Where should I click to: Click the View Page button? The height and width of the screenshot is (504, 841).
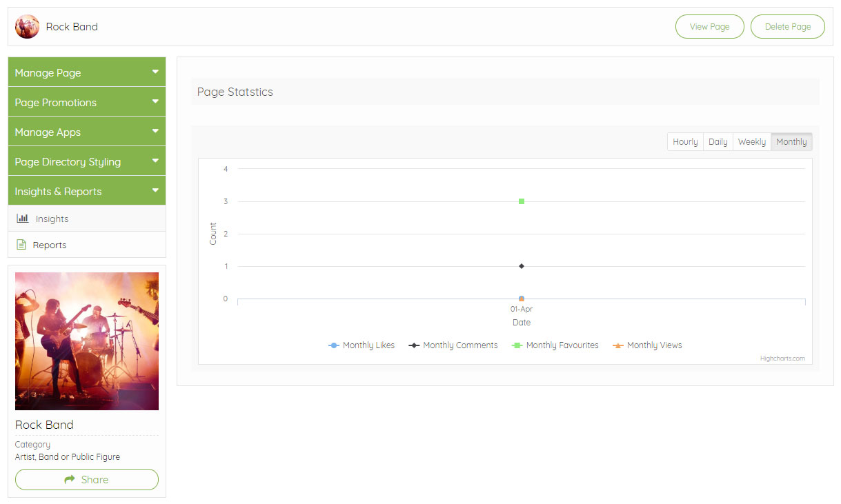point(709,27)
